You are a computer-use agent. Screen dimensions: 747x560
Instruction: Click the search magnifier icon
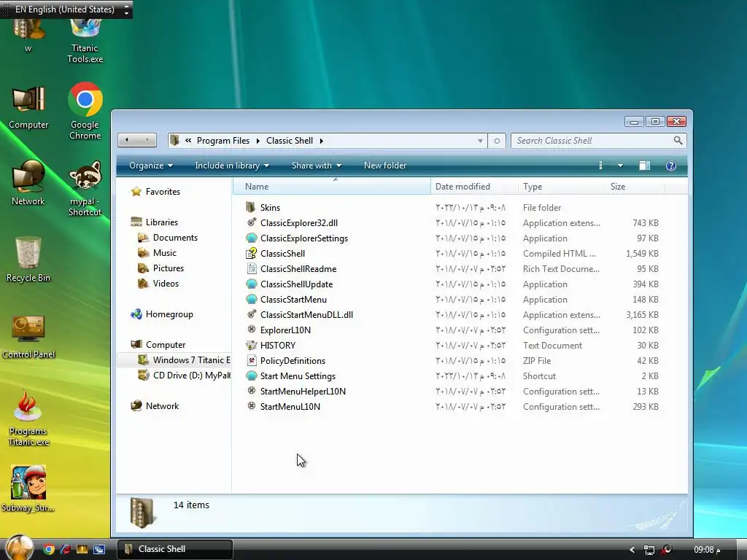click(678, 141)
